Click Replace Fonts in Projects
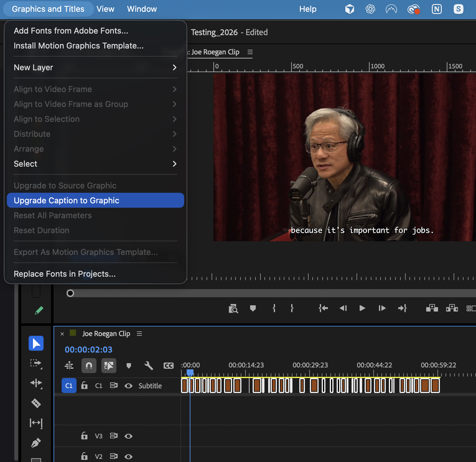This screenshot has width=476, height=462. 64,274
